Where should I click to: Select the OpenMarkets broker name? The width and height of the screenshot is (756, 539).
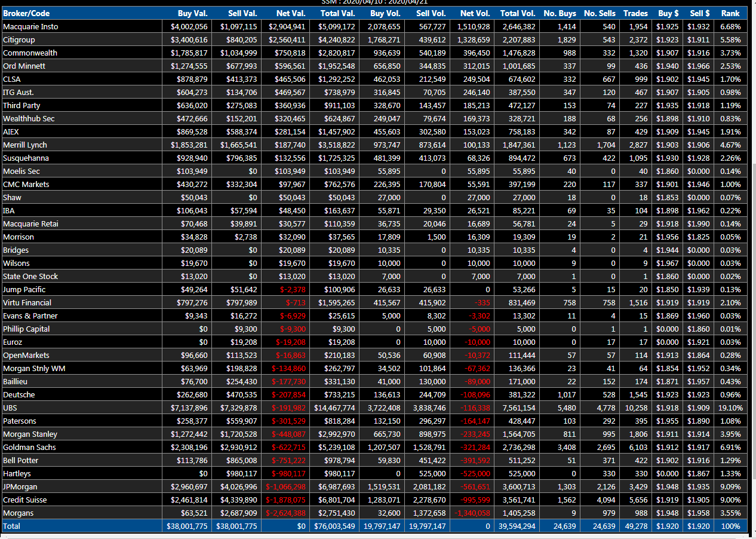(x=26, y=355)
